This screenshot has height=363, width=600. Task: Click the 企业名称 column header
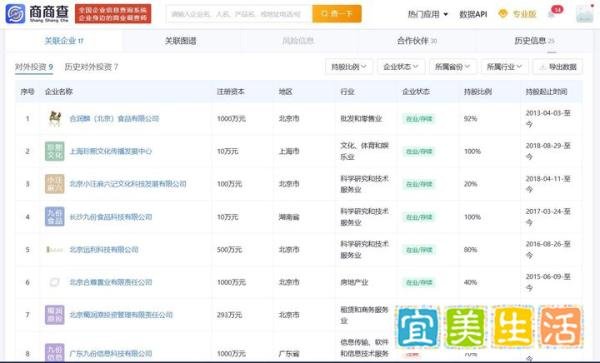[59, 91]
